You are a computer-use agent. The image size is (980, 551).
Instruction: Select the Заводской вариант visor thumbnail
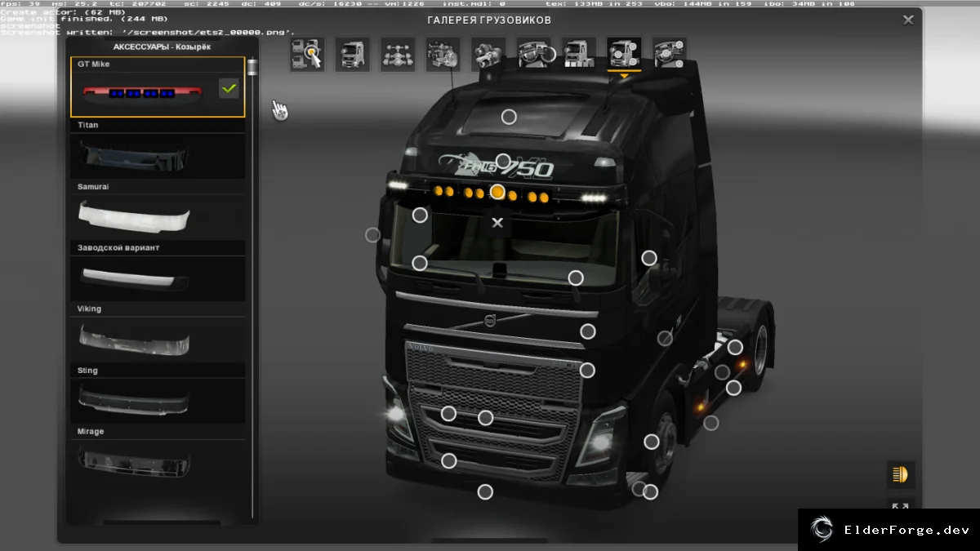click(x=158, y=278)
